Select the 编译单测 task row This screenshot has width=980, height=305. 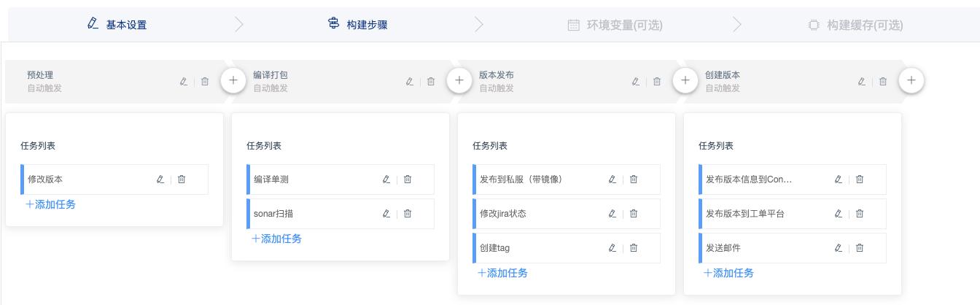coord(341,179)
